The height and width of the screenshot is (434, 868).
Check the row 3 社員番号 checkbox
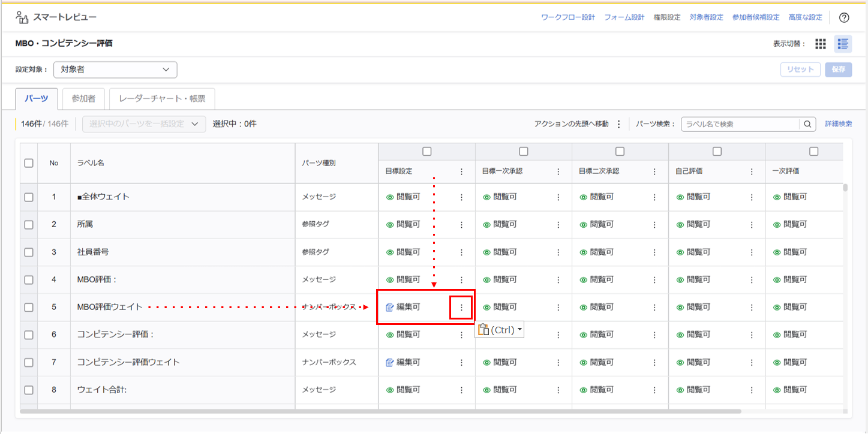(29, 252)
